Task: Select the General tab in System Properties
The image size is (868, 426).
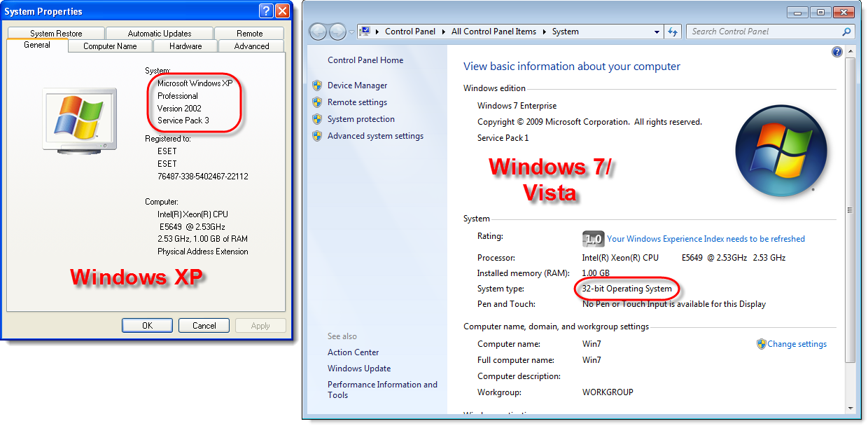Action: tap(37, 45)
